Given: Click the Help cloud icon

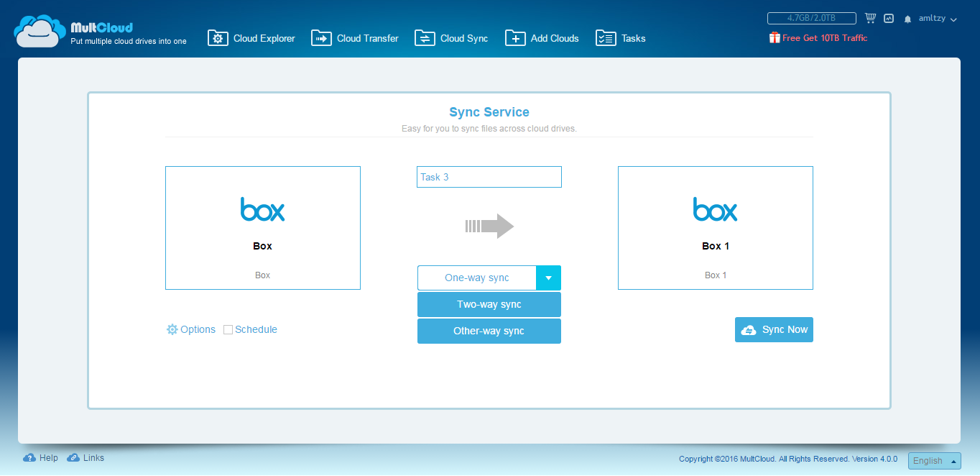Looking at the screenshot, I should 29,458.
